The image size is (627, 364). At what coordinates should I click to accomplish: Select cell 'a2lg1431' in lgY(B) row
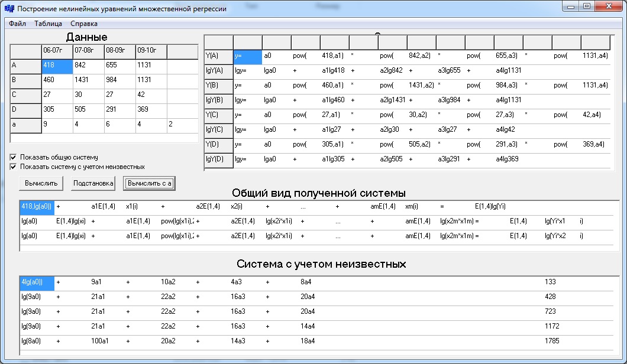[393, 102]
